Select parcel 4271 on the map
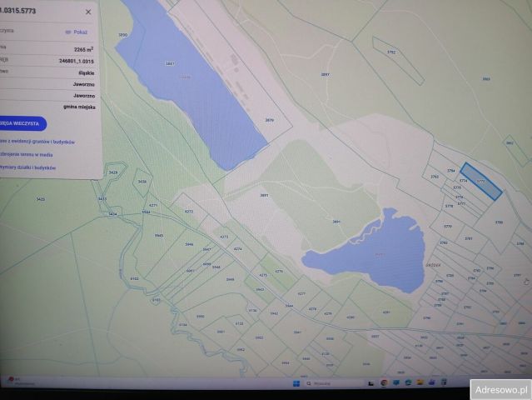532x400 pixels. (x=153, y=206)
